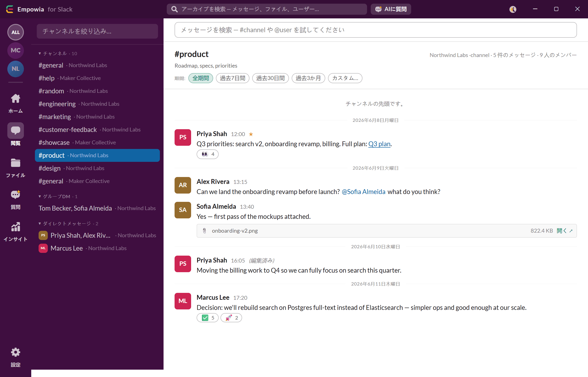
Task: Click the 13:15 timestamp on Alex Rivera's message
Action: click(240, 182)
